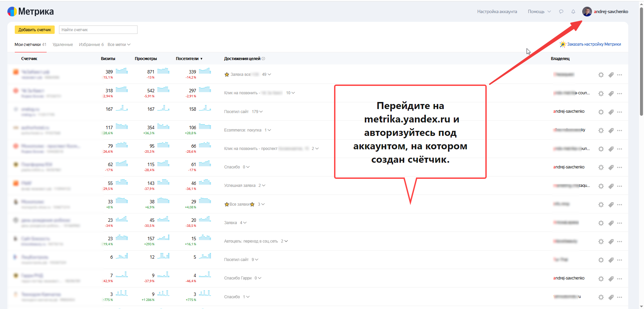644x309 pixels.
Task: Open gear settings for the 389 visits counter
Action: pos(601,75)
